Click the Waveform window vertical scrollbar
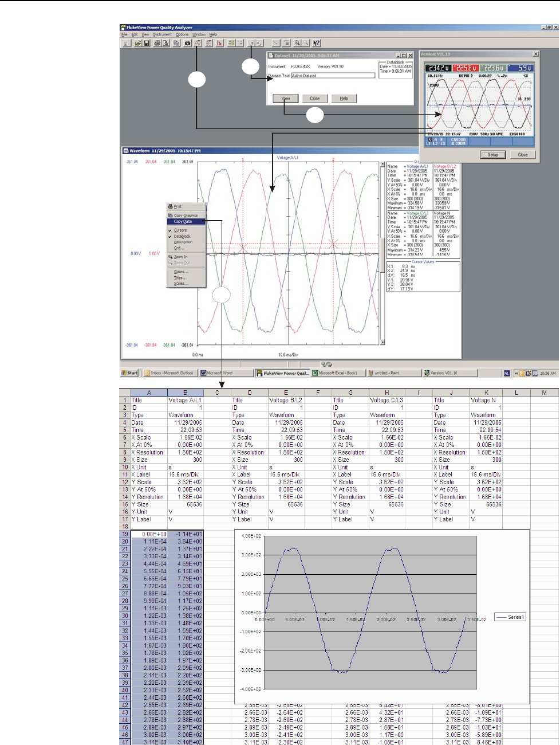560x745 pixels. click(382, 252)
